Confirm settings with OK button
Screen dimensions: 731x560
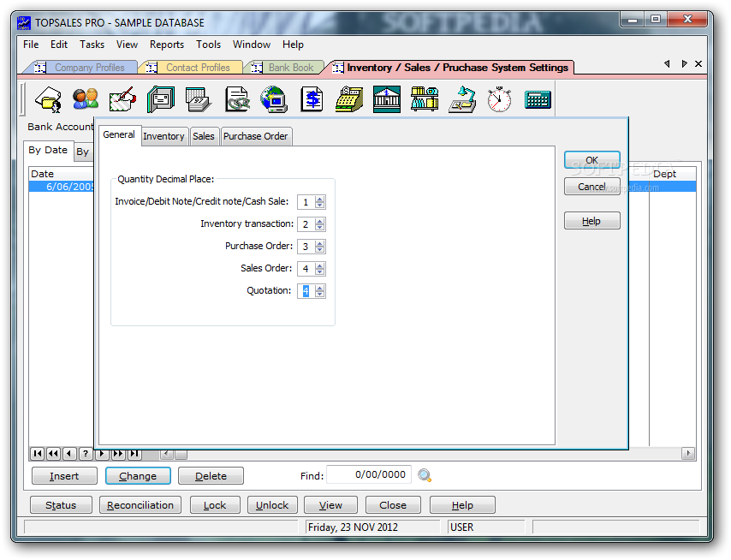click(592, 160)
